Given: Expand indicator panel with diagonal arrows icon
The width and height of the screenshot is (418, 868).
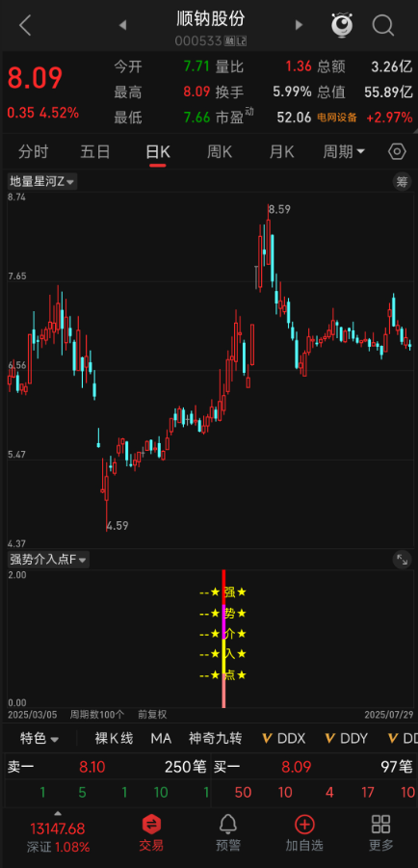Looking at the screenshot, I should (x=402, y=560).
